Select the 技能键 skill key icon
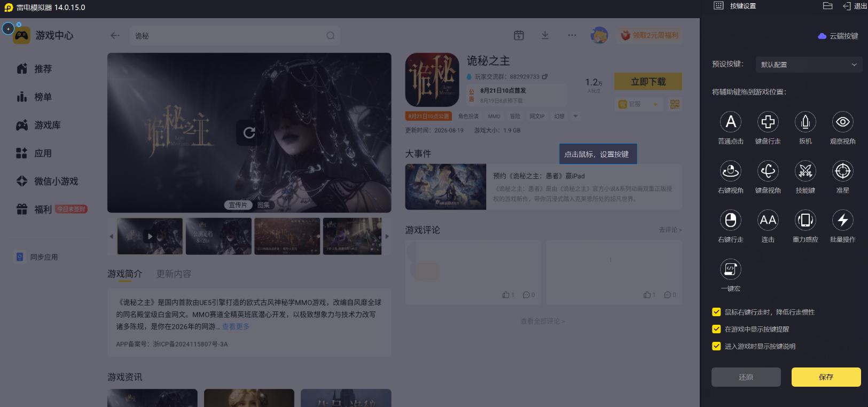The image size is (868, 407). (x=806, y=171)
